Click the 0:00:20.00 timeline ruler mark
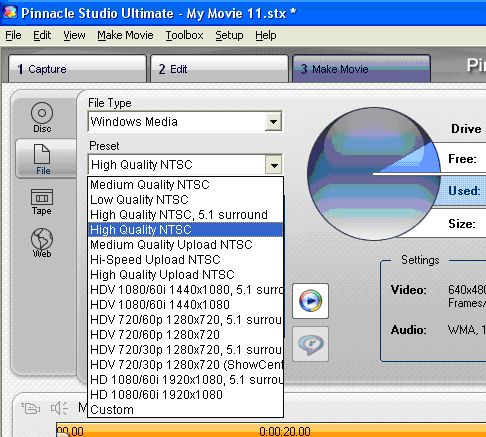Screen dimensions: 486x437 click(x=285, y=431)
